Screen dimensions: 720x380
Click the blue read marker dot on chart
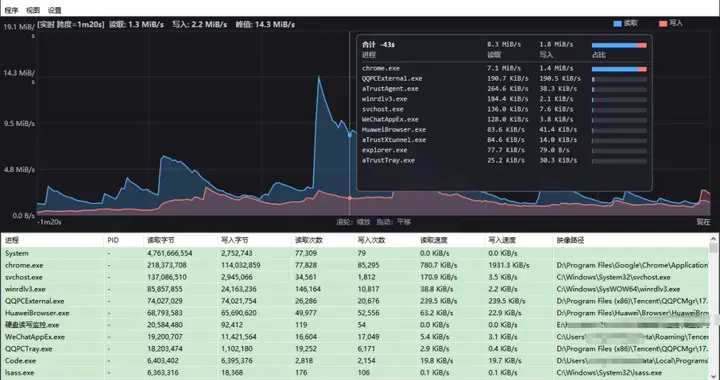(350, 135)
